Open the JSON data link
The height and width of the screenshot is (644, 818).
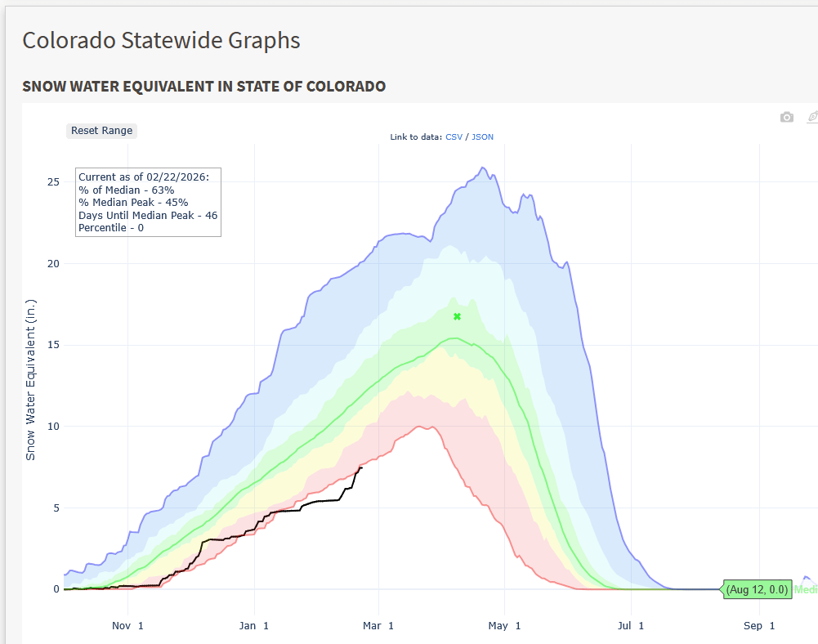tap(482, 136)
